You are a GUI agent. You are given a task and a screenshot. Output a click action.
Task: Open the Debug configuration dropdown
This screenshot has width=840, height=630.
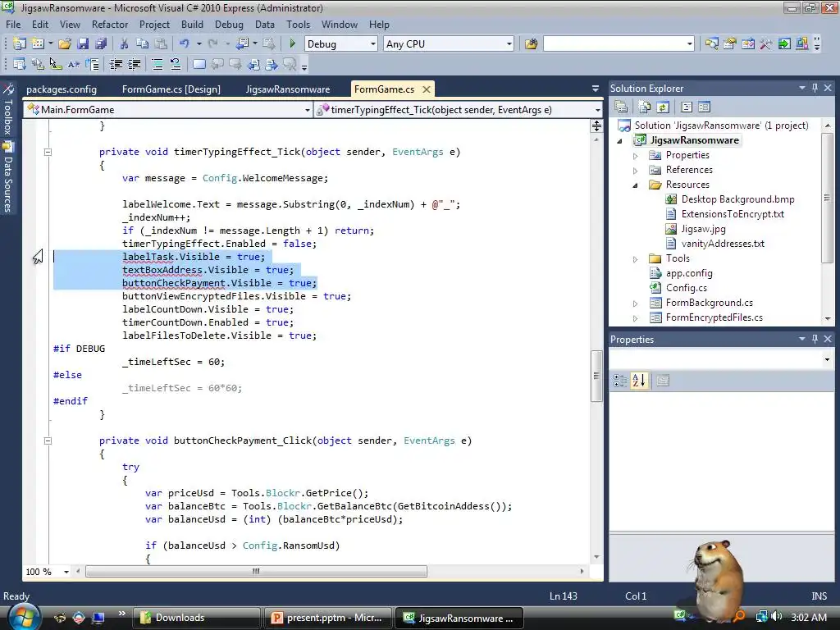click(373, 44)
